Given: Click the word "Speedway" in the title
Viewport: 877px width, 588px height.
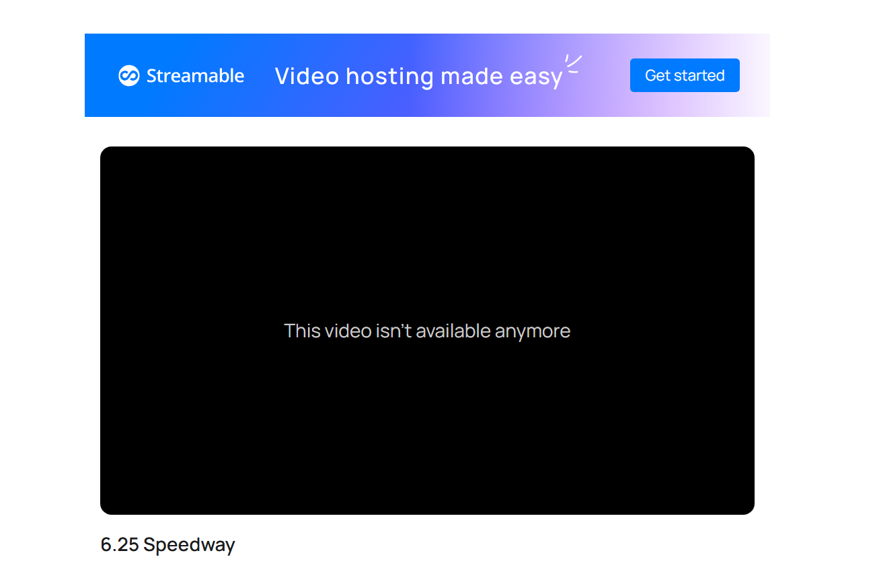Looking at the screenshot, I should (190, 544).
